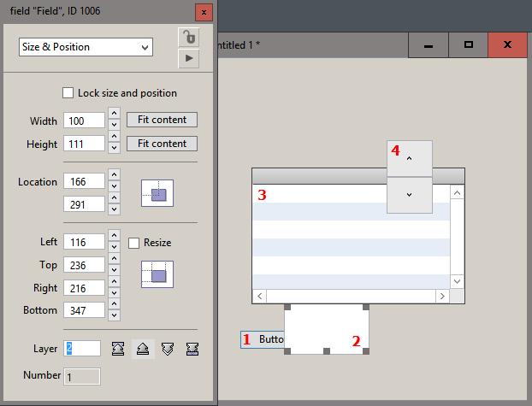
Task: Click the table's horizontal scrollbar right arrow
Action: coord(442,296)
